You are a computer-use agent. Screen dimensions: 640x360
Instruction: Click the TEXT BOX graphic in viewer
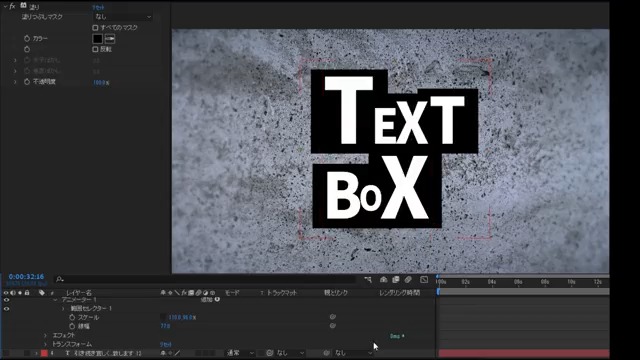point(394,149)
